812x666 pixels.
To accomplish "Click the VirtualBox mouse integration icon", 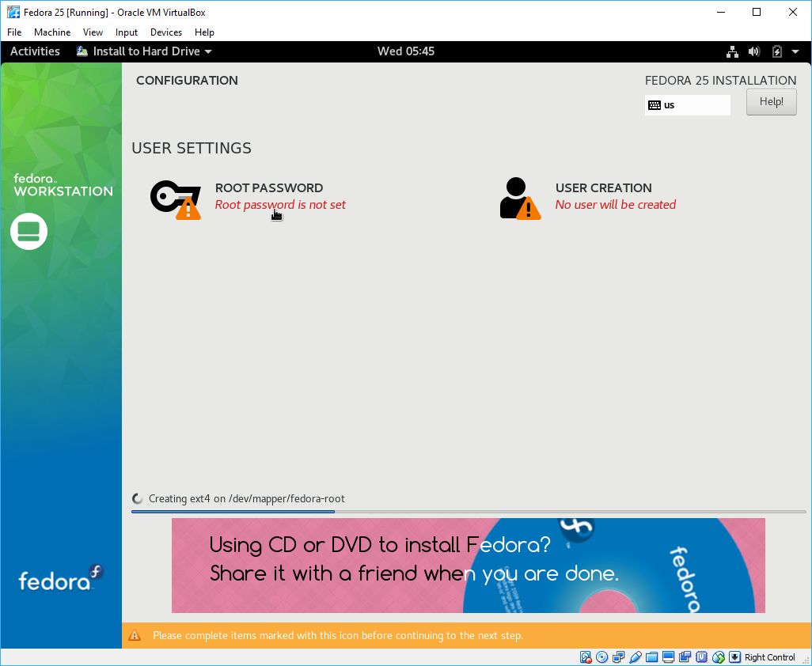I will pyautogui.click(x=718, y=657).
